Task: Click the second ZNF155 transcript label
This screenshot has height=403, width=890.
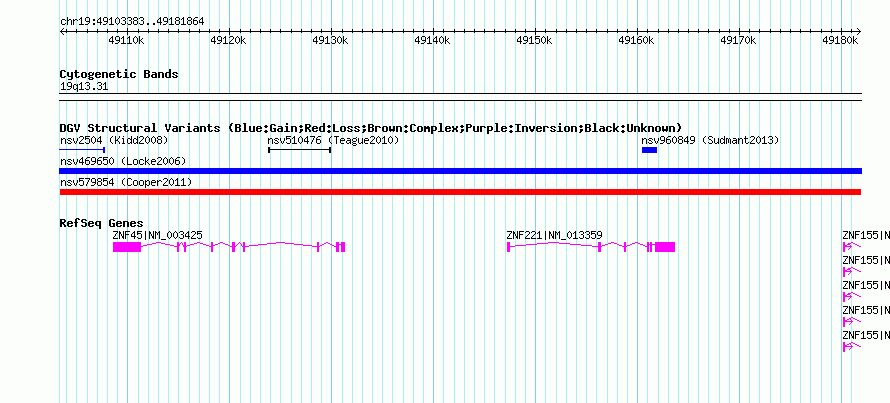Action: coord(866,260)
